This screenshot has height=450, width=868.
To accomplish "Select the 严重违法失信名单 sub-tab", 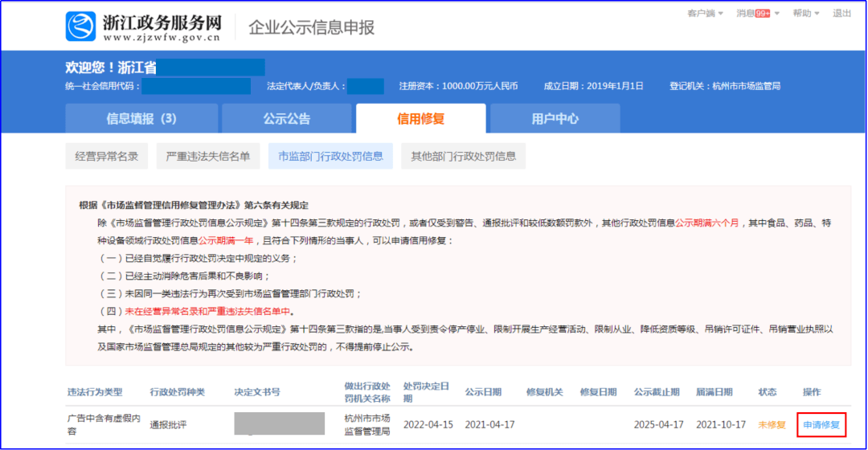I will click(x=207, y=157).
